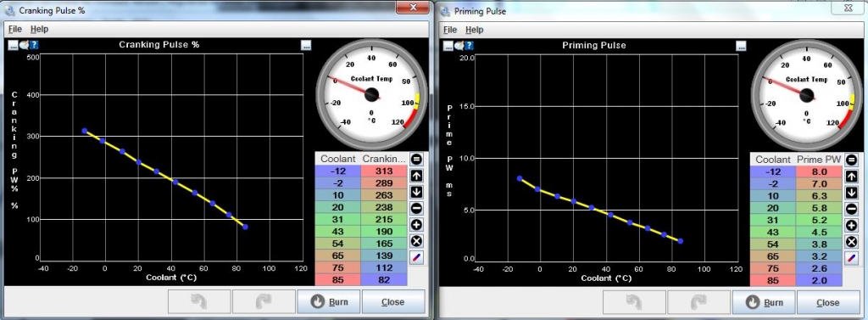This screenshot has width=868, height=320.
Task: Click the undo arrow button in Priming Pulse window
Action: click(x=634, y=301)
